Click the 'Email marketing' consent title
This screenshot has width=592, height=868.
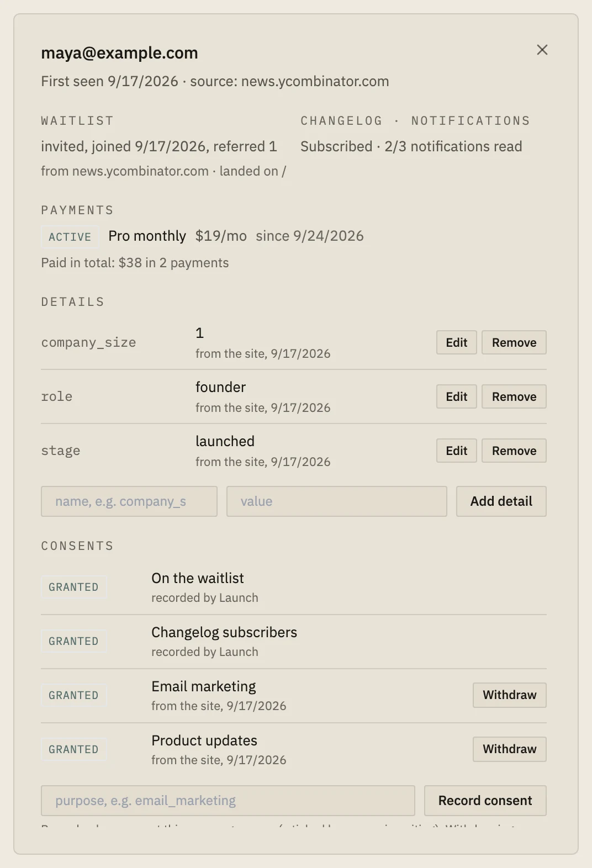coord(204,686)
